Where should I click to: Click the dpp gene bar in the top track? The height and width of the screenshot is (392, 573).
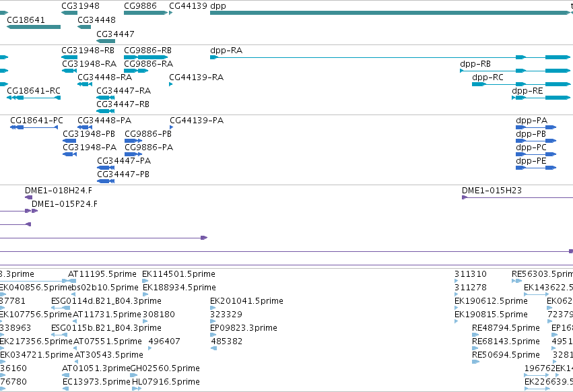pos(390,13)
